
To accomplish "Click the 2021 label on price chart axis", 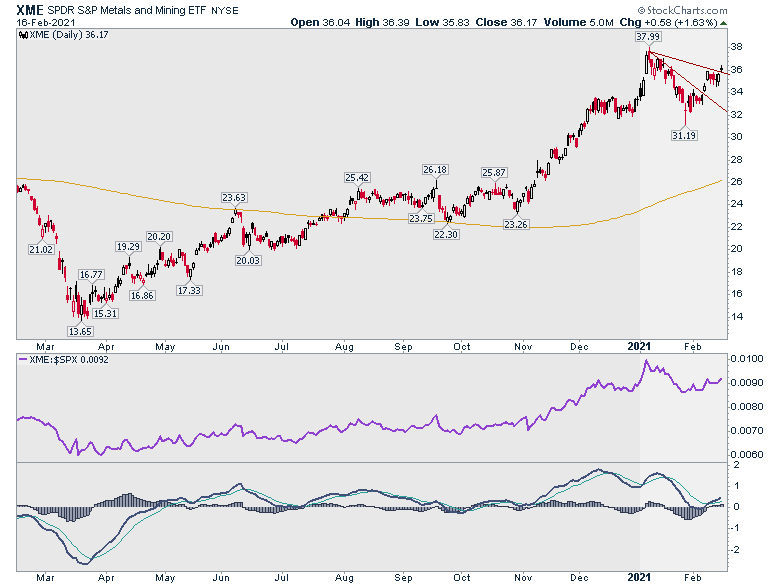I will (639, 346).
